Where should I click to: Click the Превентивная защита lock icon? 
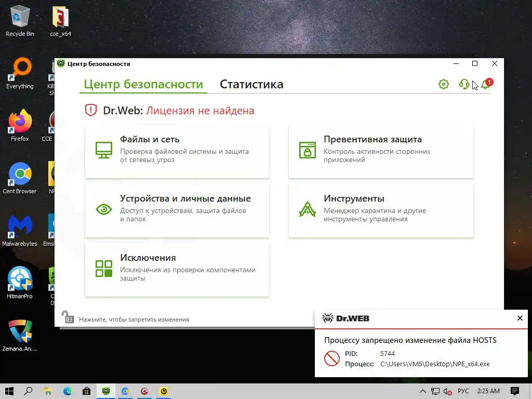[x=308, y=150]
